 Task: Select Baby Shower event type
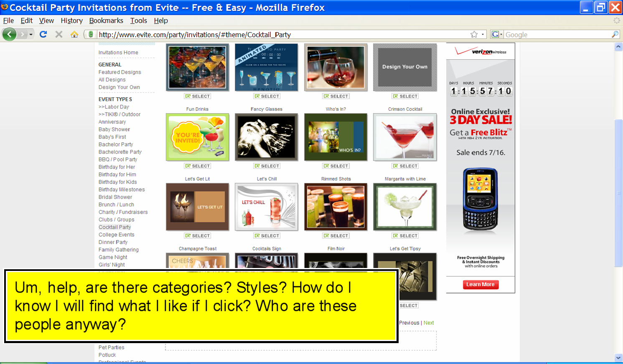[114, 129]
